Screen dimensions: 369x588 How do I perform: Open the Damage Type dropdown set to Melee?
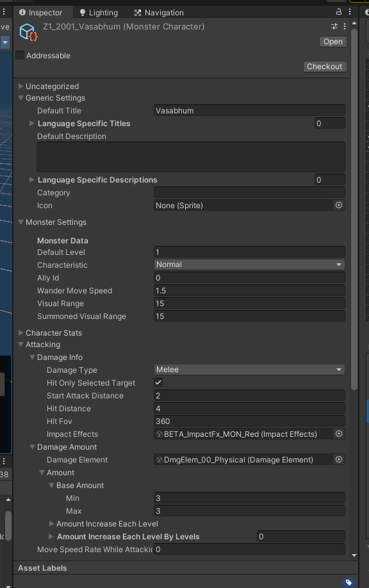(x=250, y=370)
